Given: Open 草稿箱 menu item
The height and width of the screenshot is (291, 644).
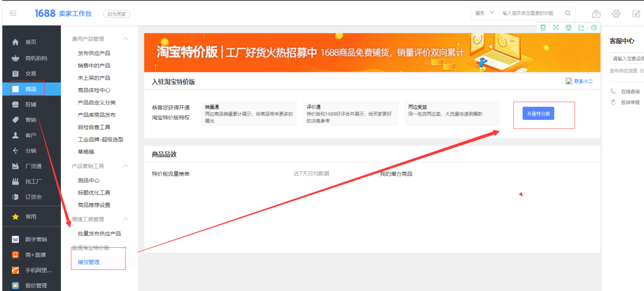Looking at the screenshot, I should click(86, 152).
